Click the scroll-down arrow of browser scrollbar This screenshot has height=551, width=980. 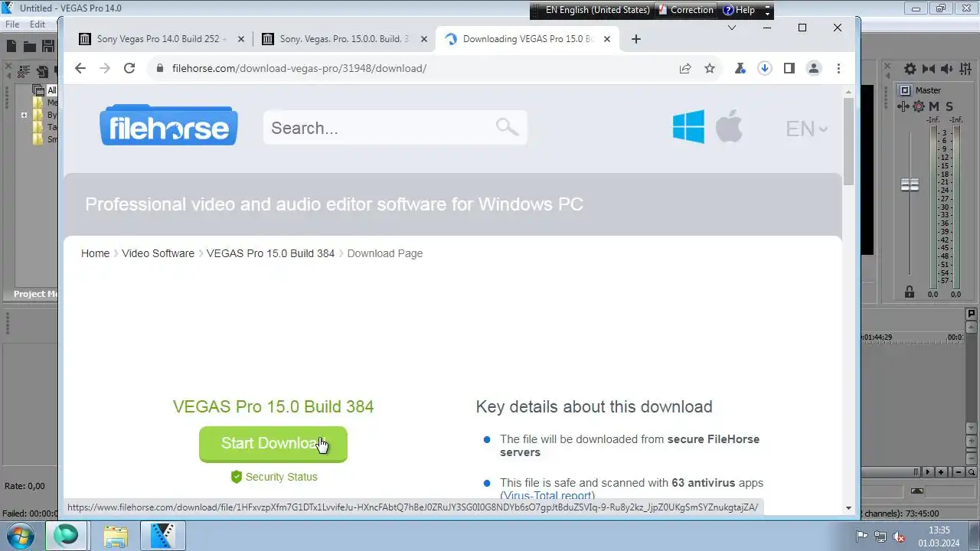point(848,507)
